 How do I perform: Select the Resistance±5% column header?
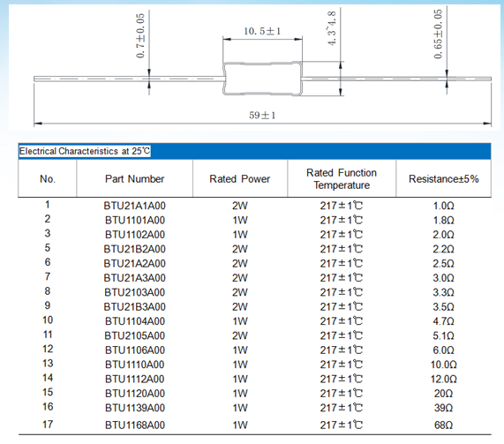pos(444,179)
